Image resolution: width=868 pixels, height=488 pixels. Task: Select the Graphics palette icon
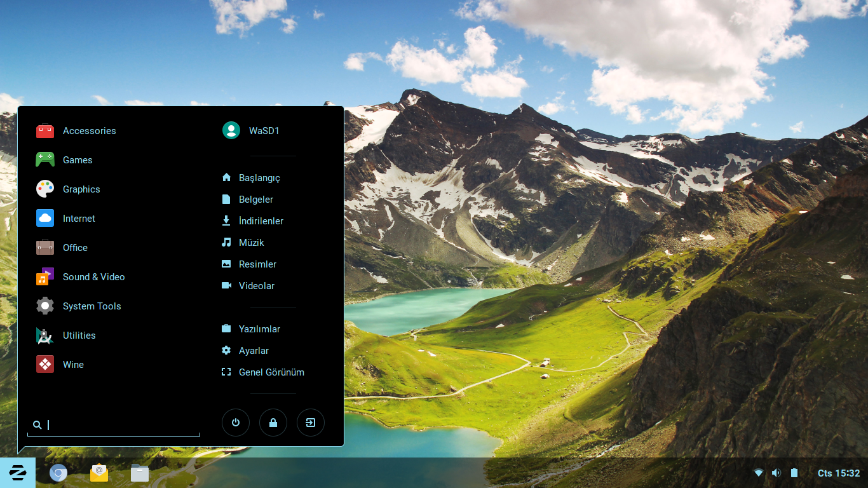(45, 189)
